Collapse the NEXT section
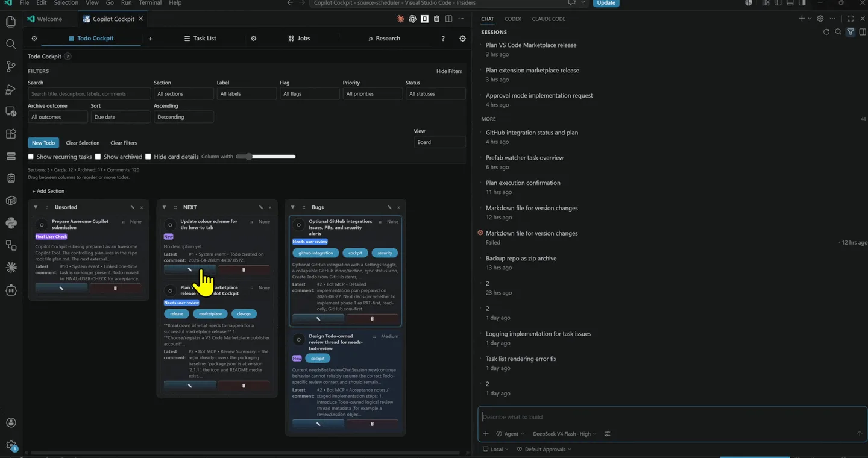 click(x=164, y=207)
